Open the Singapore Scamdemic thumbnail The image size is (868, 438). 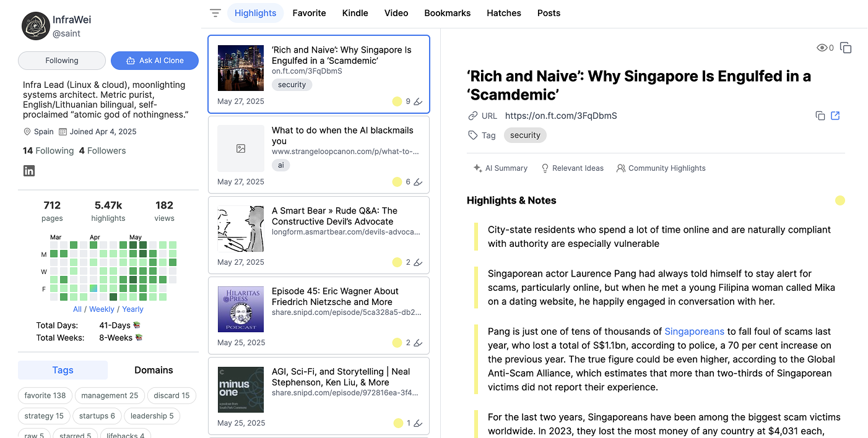point(241,68)
